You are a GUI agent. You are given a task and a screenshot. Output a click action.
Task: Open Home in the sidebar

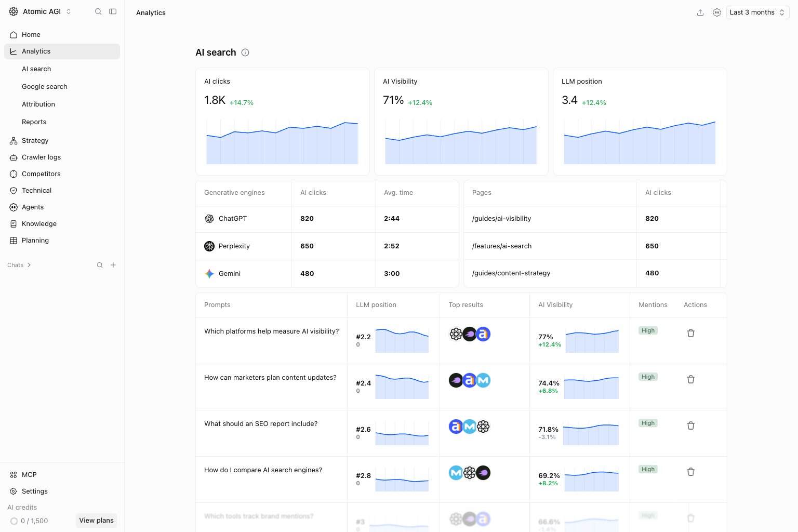[x=62, y=35]
